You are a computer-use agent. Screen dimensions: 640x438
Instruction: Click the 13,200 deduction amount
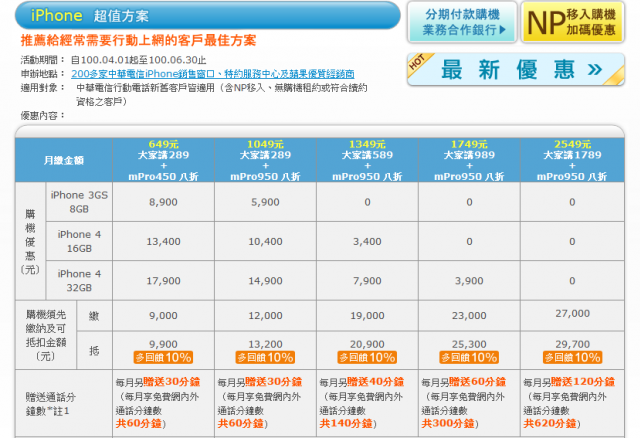(265, 344)
